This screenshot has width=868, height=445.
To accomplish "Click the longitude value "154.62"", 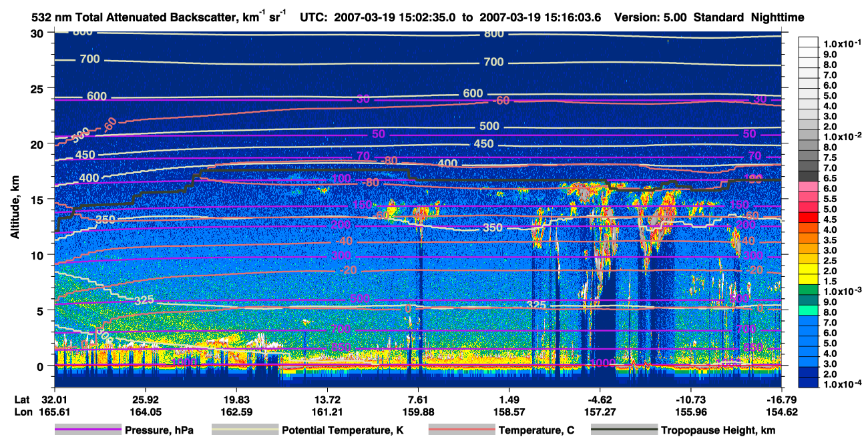I will (781, 412).
